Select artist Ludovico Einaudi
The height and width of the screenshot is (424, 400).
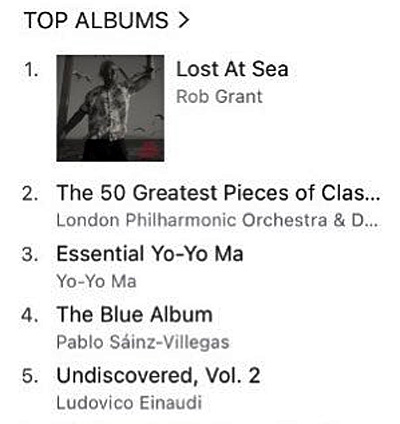pyautogui.click(x=129, y=402)
